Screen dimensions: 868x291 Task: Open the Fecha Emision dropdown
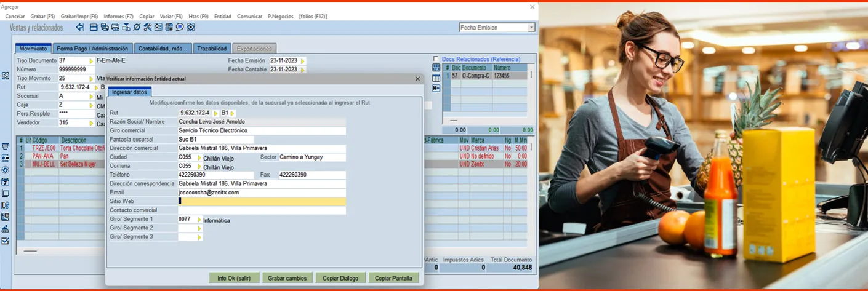click(x=531, y=28)
